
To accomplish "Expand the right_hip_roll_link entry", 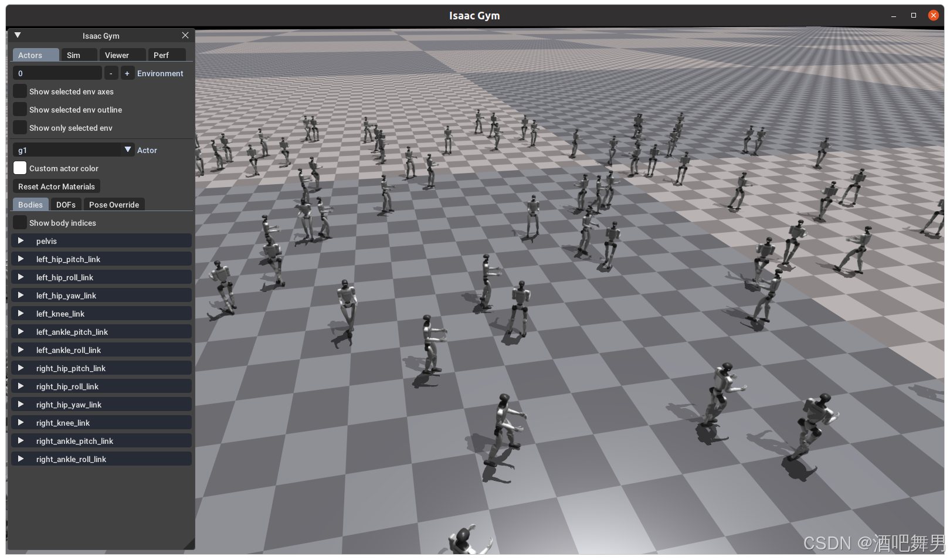I will coord(101,386).
